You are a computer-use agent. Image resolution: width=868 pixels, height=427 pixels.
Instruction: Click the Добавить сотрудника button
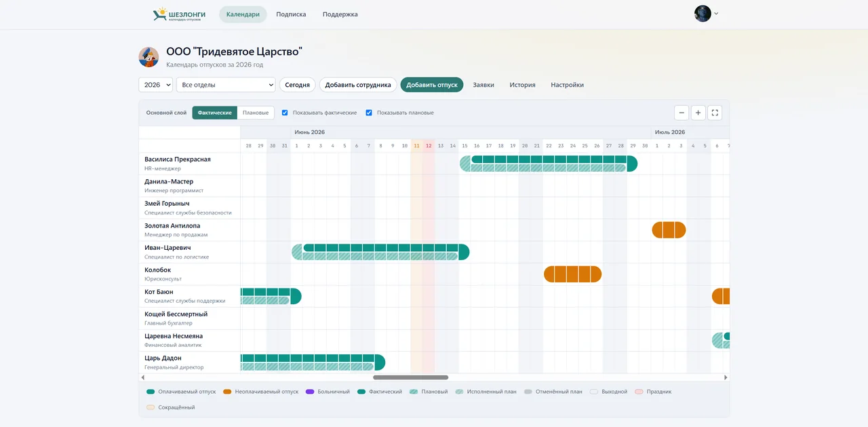[x=358, y=85]
